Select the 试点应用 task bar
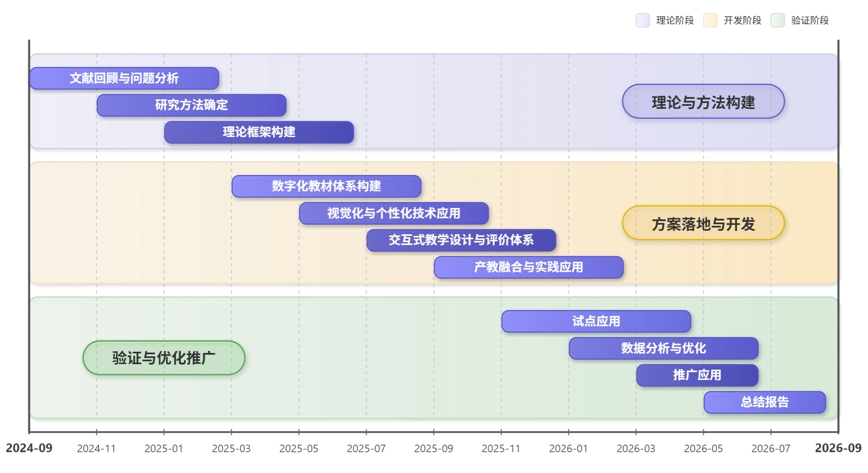This screenshot has width=868, height=473. click(596, 321)
